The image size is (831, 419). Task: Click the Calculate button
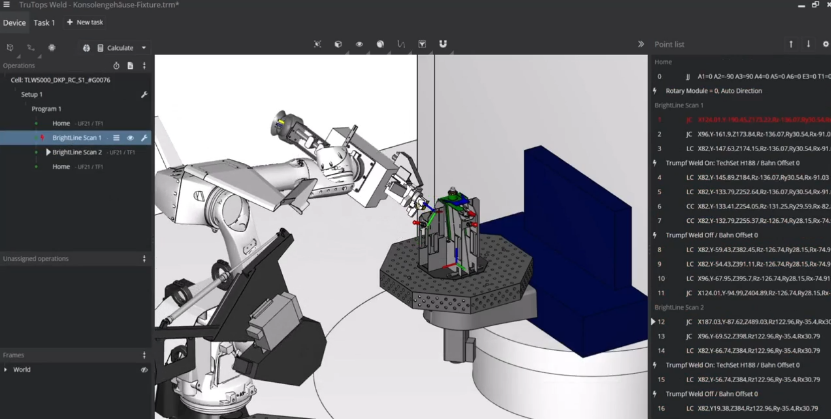(x=115, y=47)
